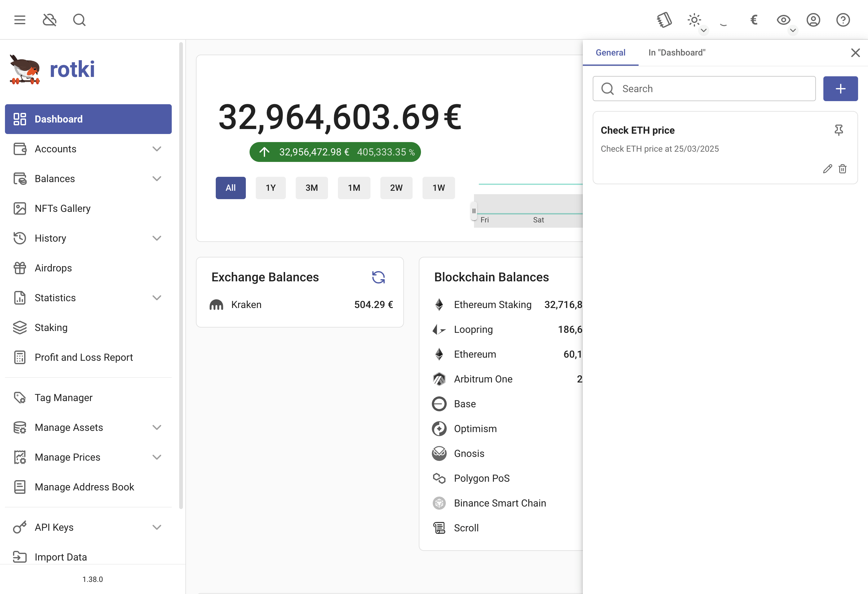Open the Kraken exchange balance row
Image resolution: width=868 pixels, height=594 pixels.
point(300,305)
